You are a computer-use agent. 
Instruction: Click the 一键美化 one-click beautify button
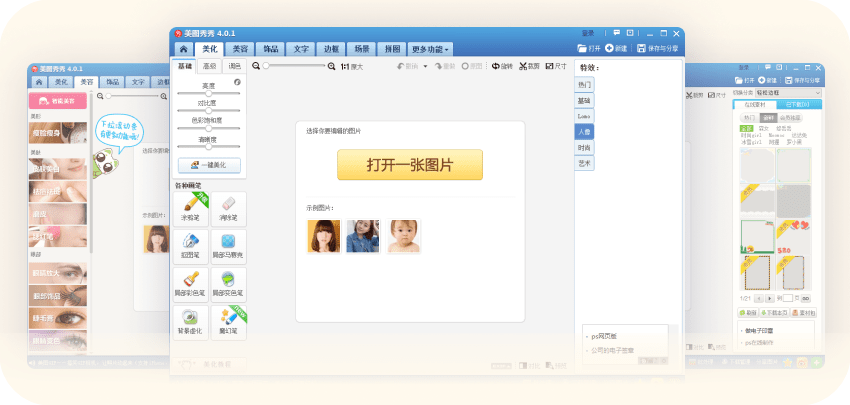tap(208, 165)
